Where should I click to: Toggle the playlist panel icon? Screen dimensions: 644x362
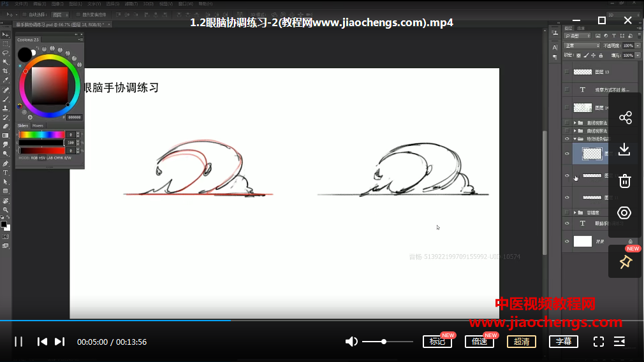point(619,342)
